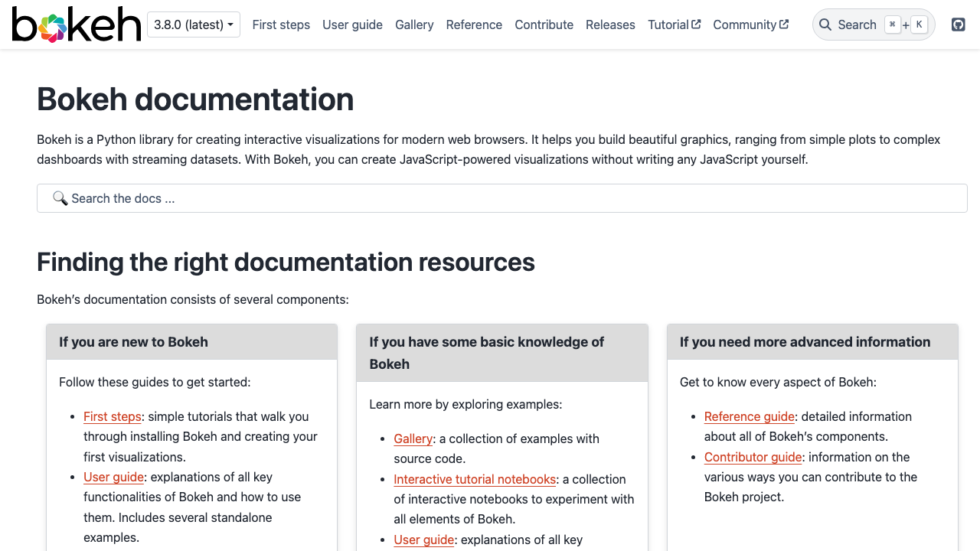Click the Gallery link in the basic knowledge card
980x551 pixels.
(x=413, y=439)
